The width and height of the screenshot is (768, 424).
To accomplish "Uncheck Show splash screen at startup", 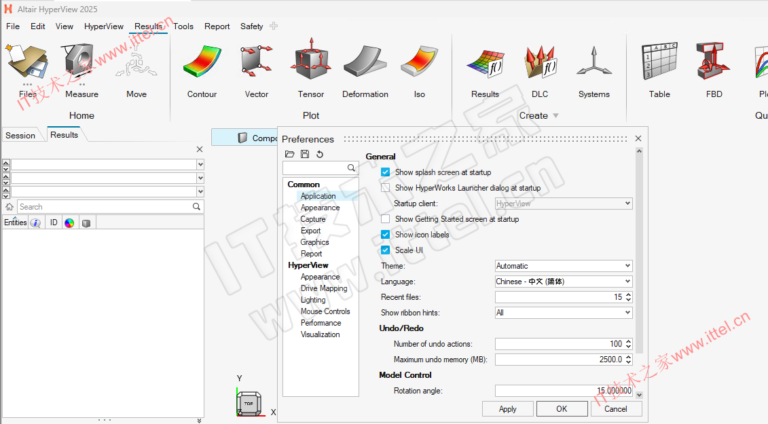I will (386, 172).
